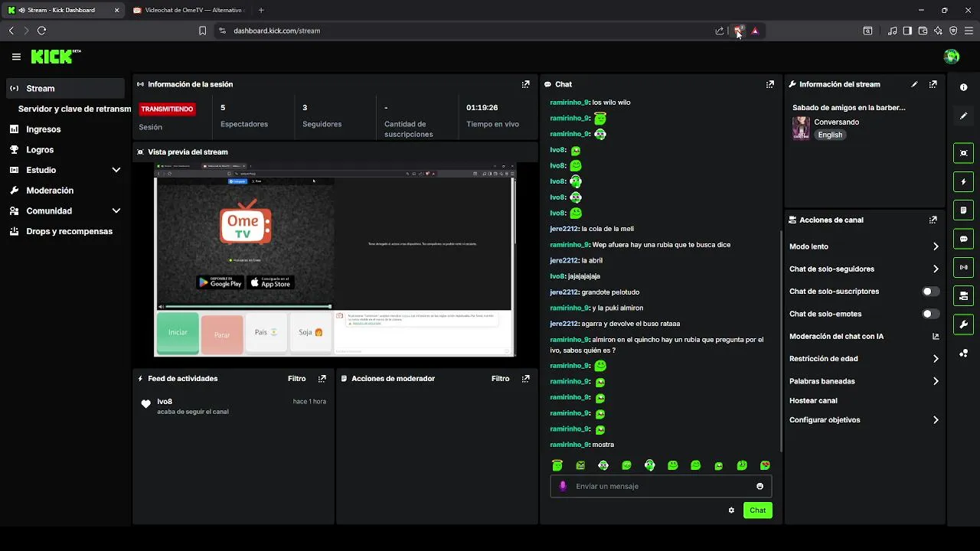The width and height of the screenshot is (980, 551).
Task: Reload the page with the browser refresh button
Action: coord(41,31)
